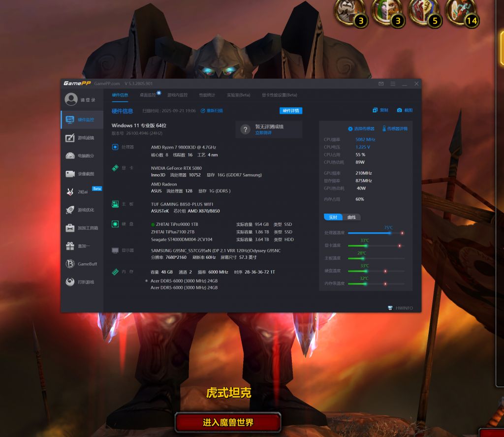The width and height of the screenshot is (504, 437).
Task: Open 电脑跑分 benchmark from the sidebar
Action: pyautogui.click(x=70, y=156)
